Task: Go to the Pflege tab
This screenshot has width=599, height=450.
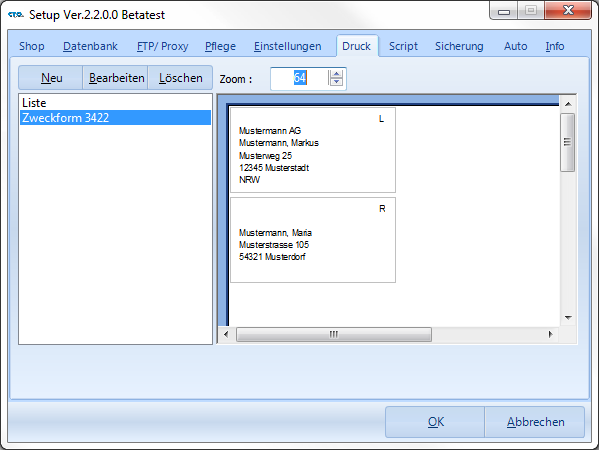Action: pyautogui.click(x=220, y=46)
